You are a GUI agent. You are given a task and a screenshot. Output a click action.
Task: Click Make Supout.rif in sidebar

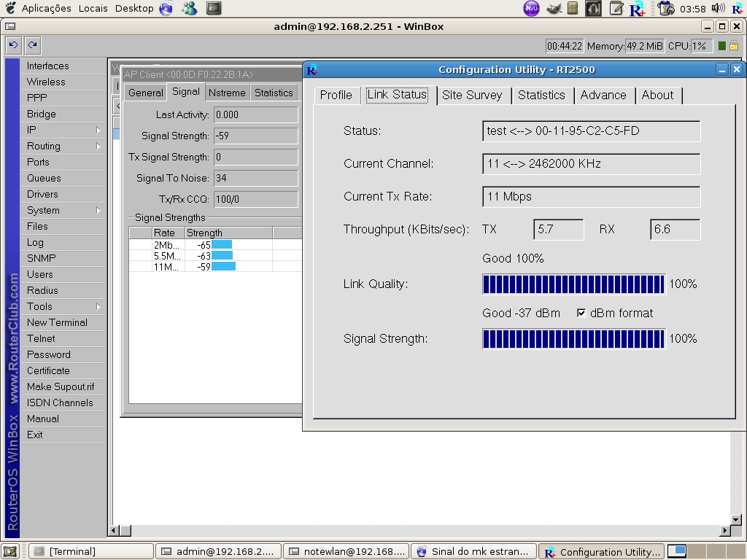[x=63, y=386]
